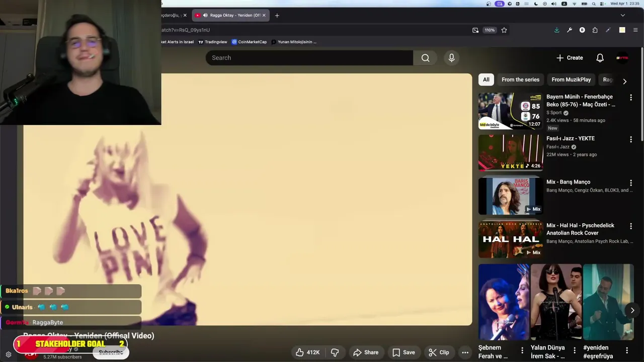
Task: Like the video with 412K likes
Action: click(x=307, y=352)
